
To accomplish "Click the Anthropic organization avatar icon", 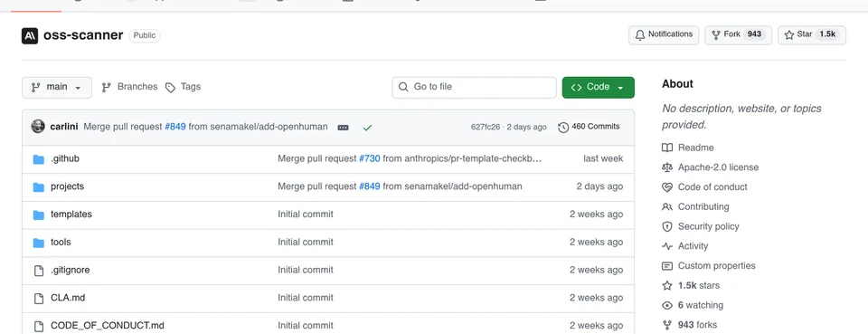I will pyautogui.click(x=30, y=35).
